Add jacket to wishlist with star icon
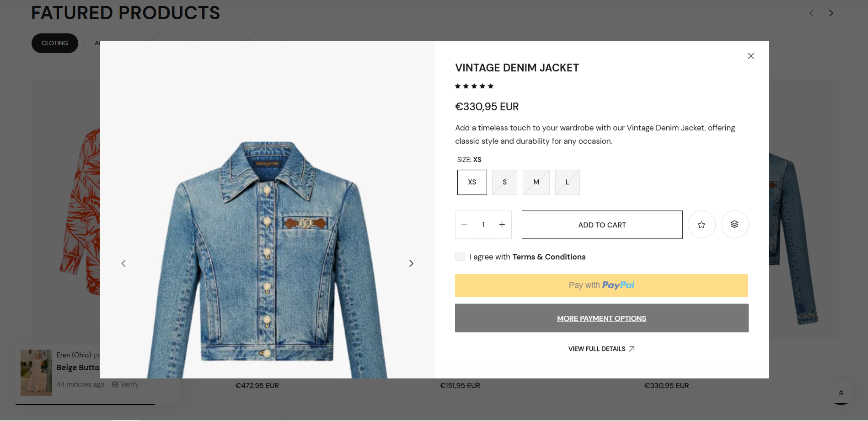 tap(701, 225)
